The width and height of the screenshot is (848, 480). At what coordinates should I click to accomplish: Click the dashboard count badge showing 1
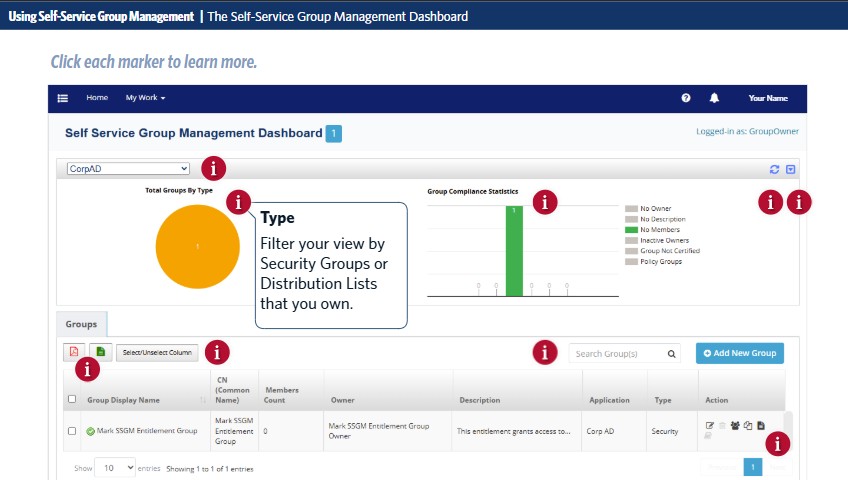334,134
